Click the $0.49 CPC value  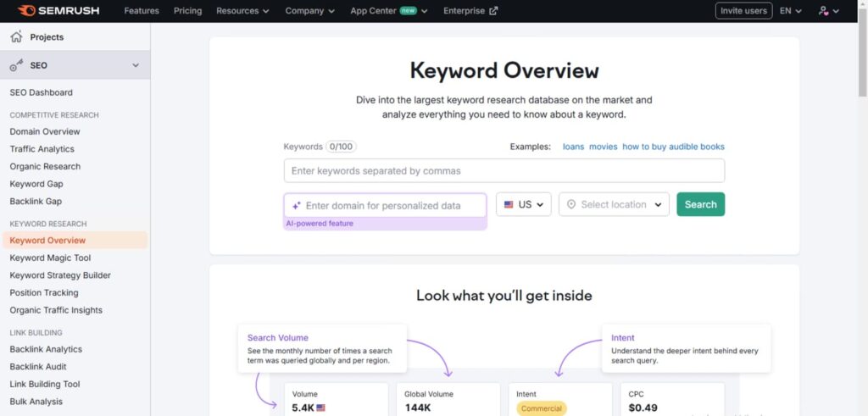click(643, 408)
